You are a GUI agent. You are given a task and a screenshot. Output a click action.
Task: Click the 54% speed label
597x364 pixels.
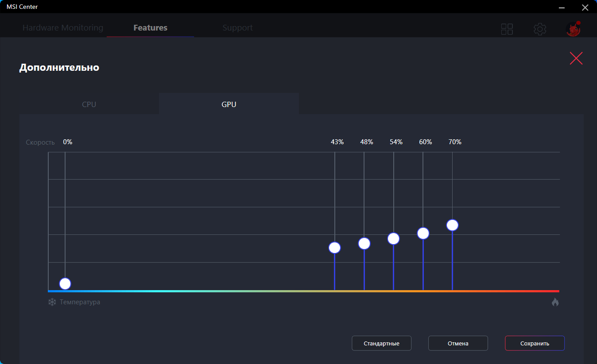pos(396,142)
